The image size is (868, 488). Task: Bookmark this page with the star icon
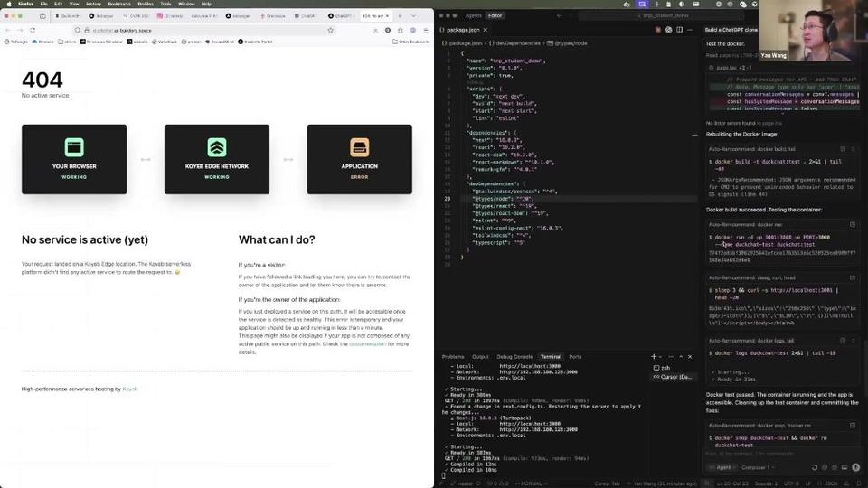click(x=331, y=31)
